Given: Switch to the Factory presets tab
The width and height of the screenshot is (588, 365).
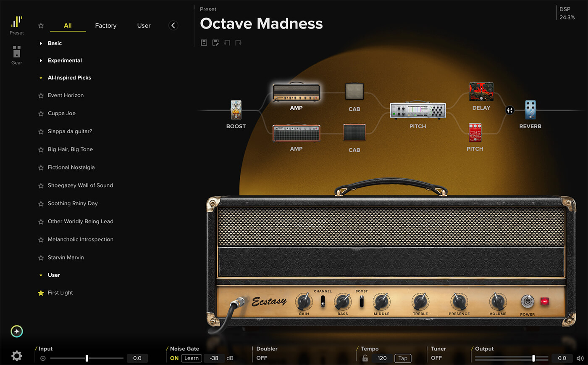Looking at the screenshot, I should 106,26.
